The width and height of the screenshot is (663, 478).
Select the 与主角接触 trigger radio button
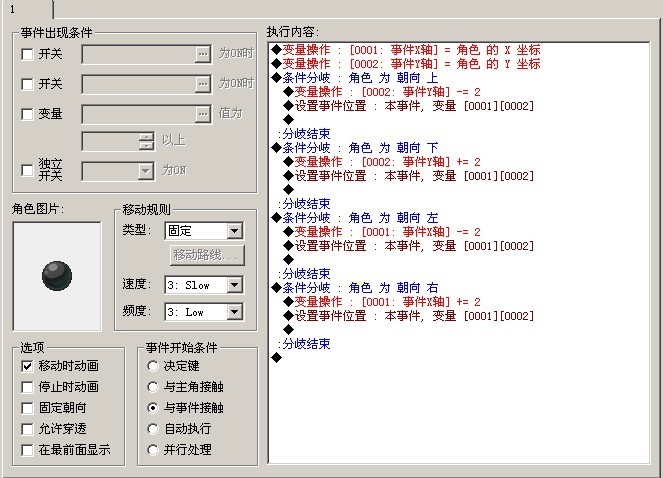pyautogui.click(x=153, y=387)
